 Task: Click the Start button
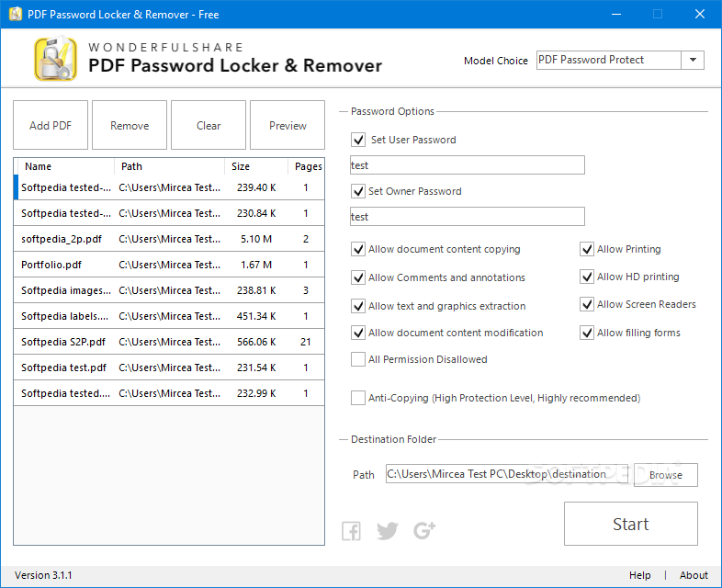coord(631,524)
